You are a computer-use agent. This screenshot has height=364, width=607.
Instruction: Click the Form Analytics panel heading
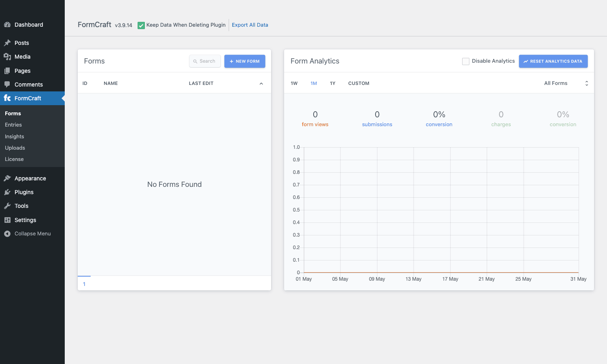(x=315, y=61)
